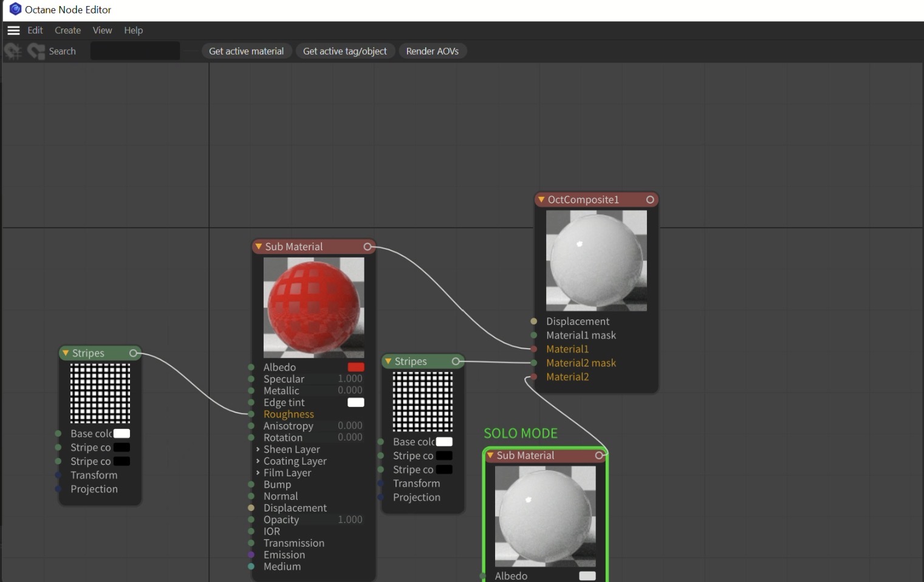
Task: Collapse the Stripes node feeding Roughness
Action: [66, 353]
